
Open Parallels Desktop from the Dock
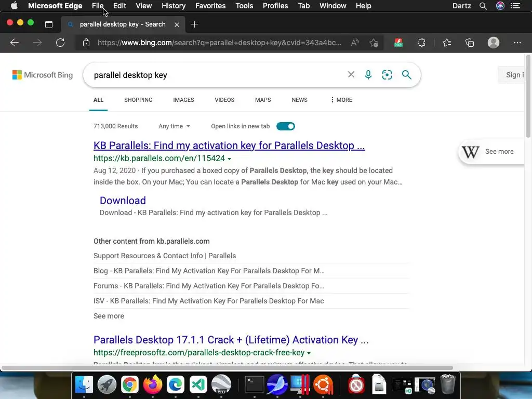tap(300, 384)
